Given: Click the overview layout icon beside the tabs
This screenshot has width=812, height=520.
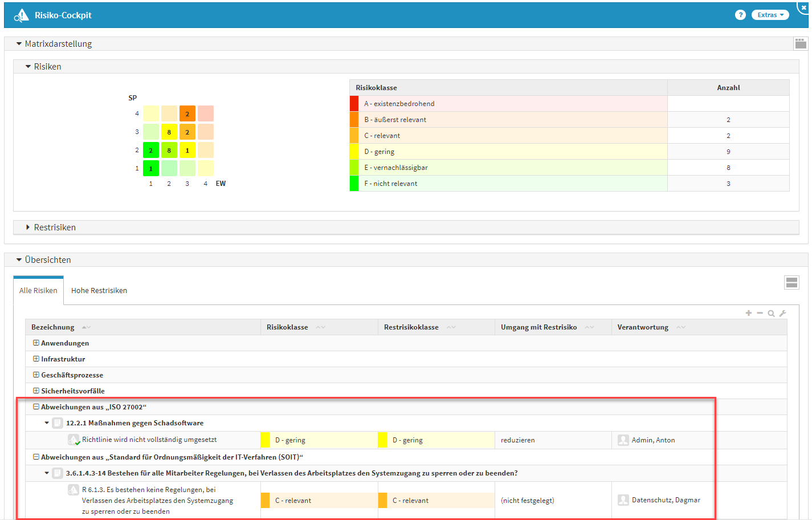Looking at the screenshot, I should [x=791, y=283].
